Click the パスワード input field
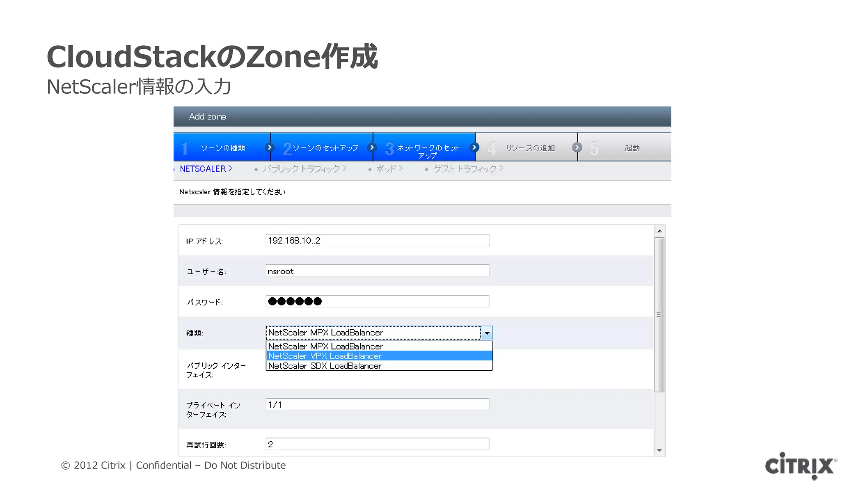This screenshot has width=868, height=488. pos(377,301)
